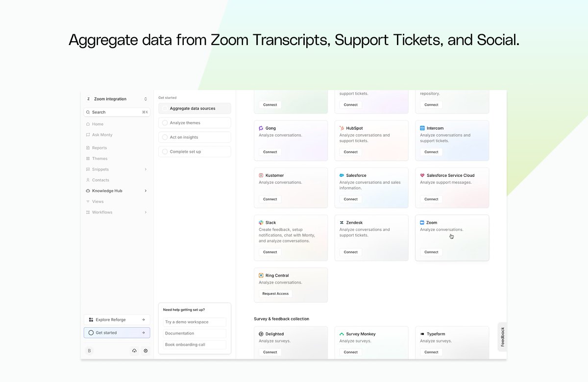Click the Survey Monkey logo icon
588x382 pixels.
pos(342,334)
